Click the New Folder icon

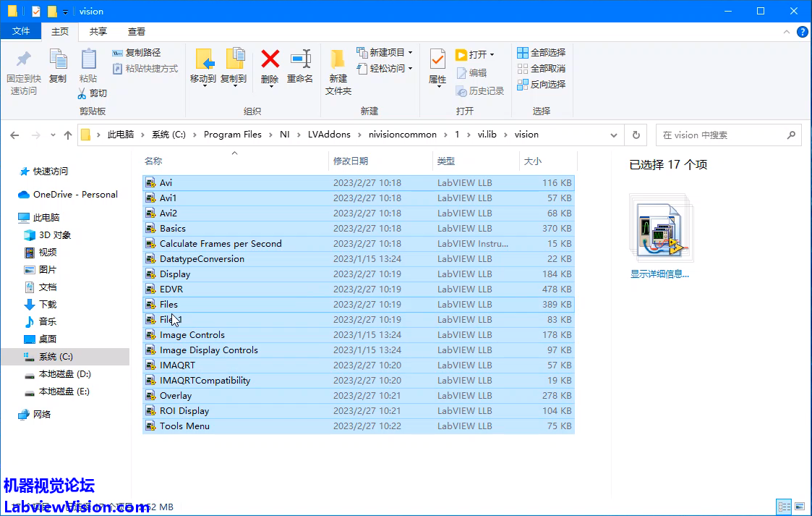(x=338, y=59)
